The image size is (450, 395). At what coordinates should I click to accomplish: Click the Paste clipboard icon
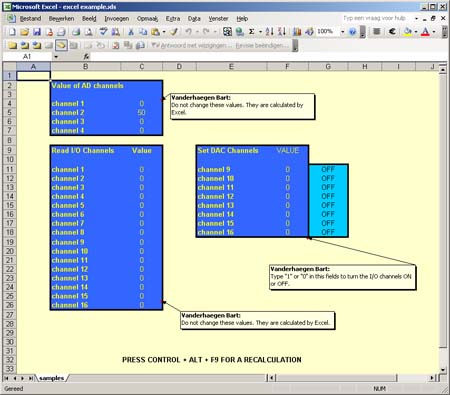pos(155,32)
